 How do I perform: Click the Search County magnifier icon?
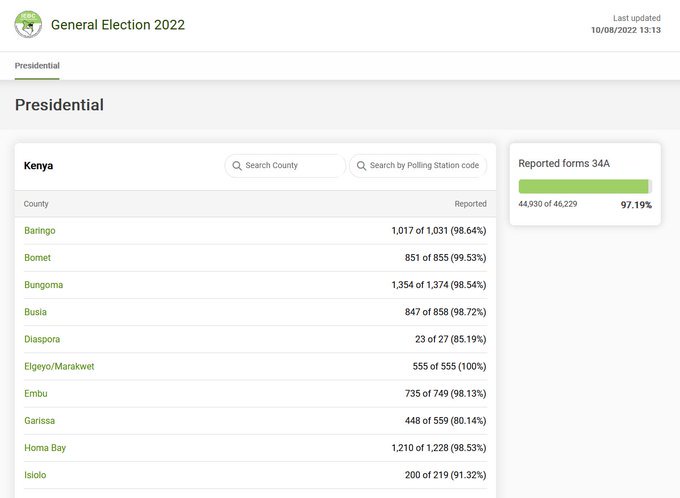tap(237, 166)
